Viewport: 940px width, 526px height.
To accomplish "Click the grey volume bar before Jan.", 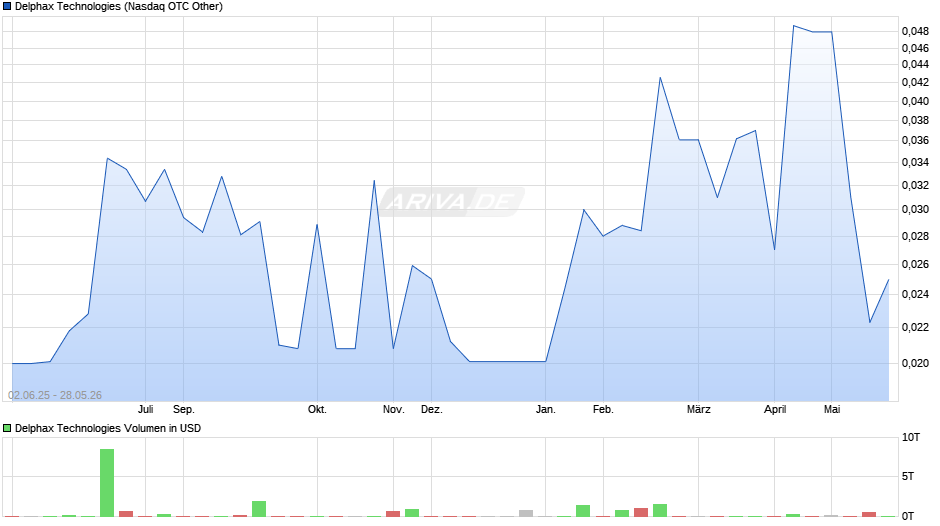I will click(526, 513).
